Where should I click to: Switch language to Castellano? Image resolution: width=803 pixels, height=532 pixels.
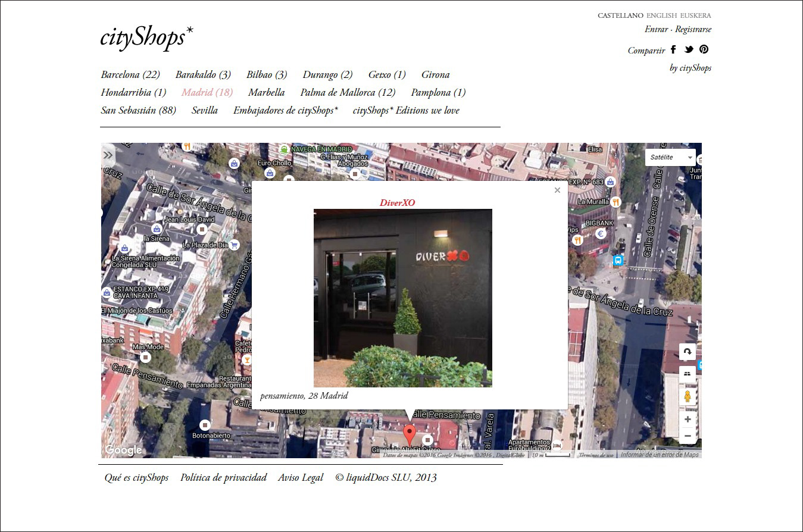[620, 15]
